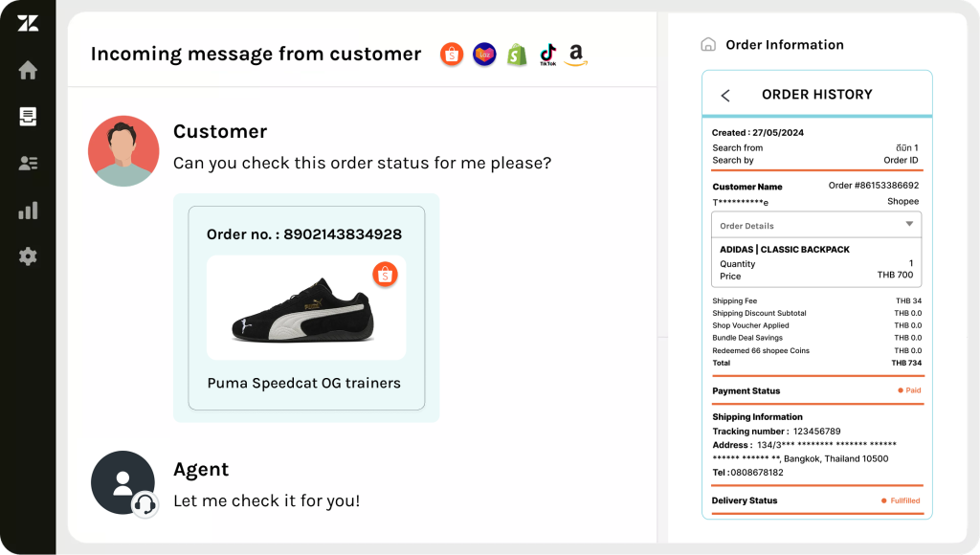Viewport: 980px width, 555px height.
Task: Click the Shop Voucher Applied row
Action: click(x=817, y=325)
